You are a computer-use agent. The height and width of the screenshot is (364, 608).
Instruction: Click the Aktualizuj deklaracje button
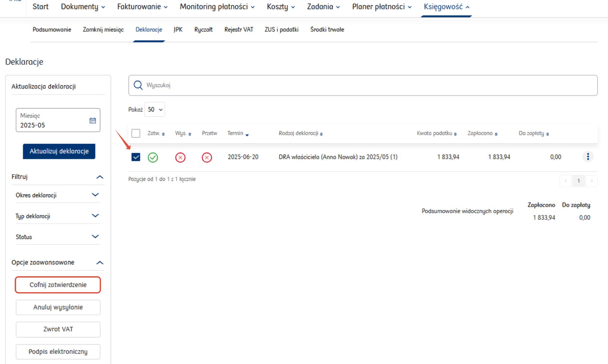[x=59, y=151]
